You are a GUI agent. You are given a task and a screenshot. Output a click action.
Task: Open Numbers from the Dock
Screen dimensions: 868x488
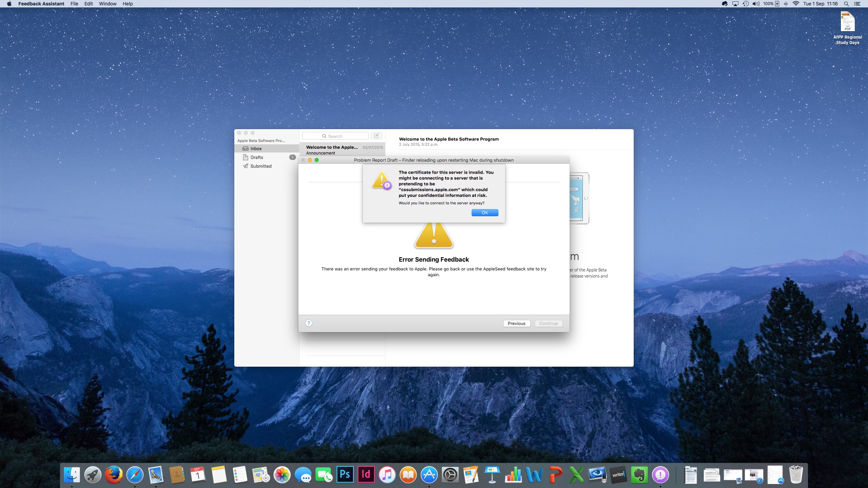[513, 474]
